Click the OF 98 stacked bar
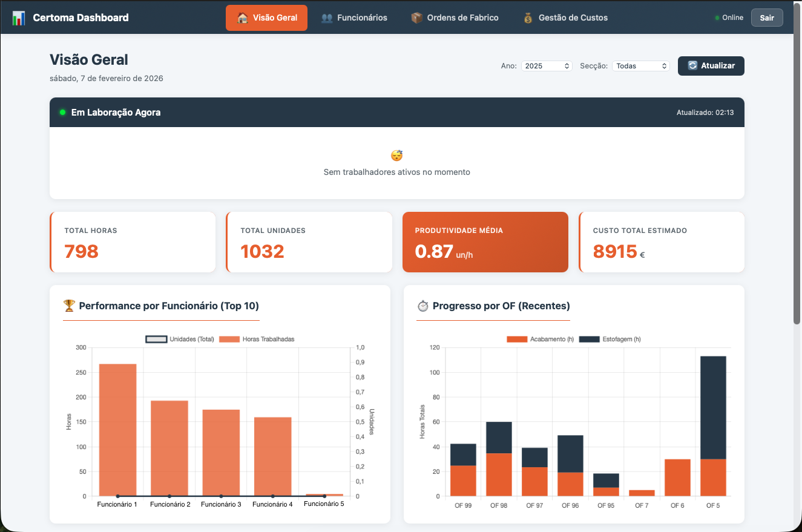The width and height of the screenshot is (802, 532). pos(499,459)
